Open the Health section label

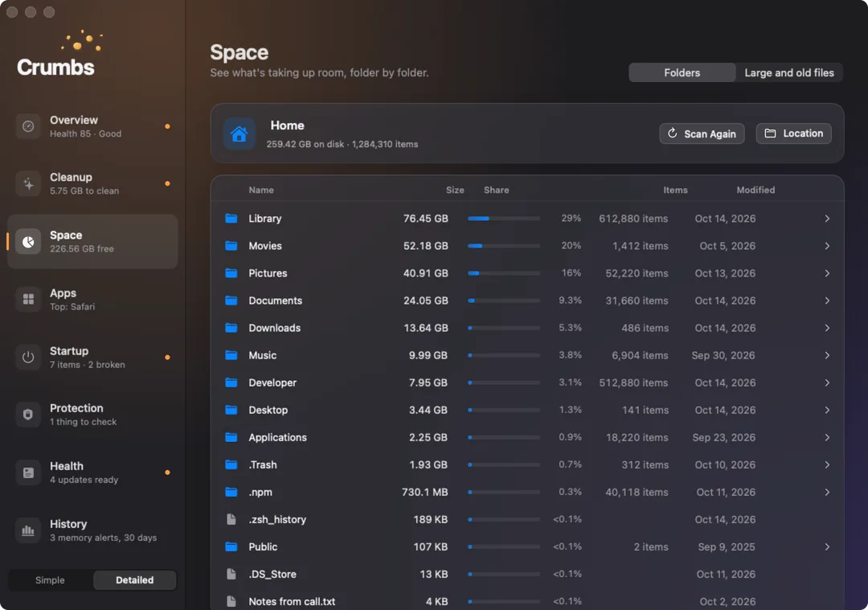click(67, 466)
